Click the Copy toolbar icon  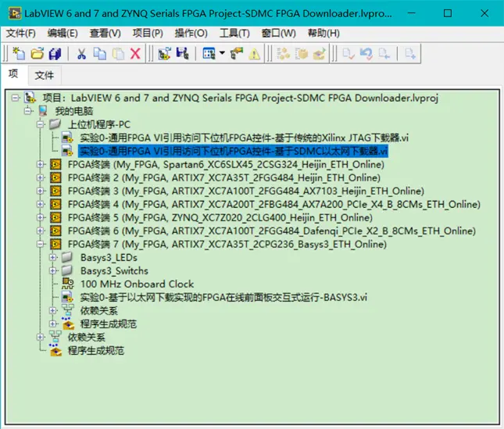click(x=100, y=53)
